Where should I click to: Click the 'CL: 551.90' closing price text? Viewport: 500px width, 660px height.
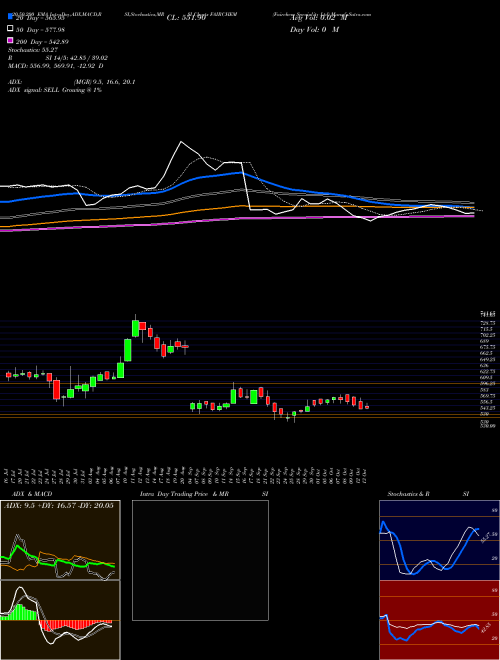(x=186, y=18)
